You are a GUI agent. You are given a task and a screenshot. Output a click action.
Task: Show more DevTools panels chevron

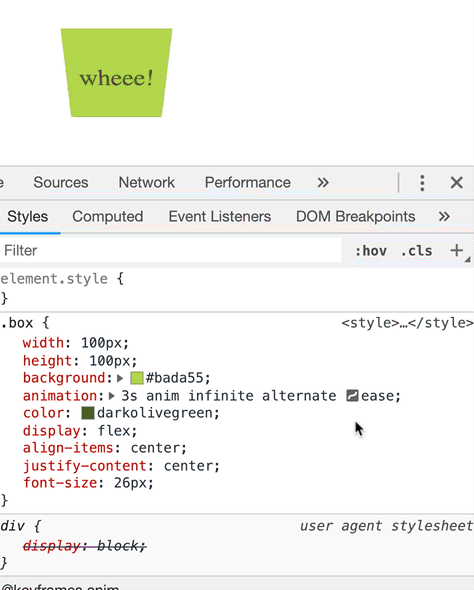[323, 183]
